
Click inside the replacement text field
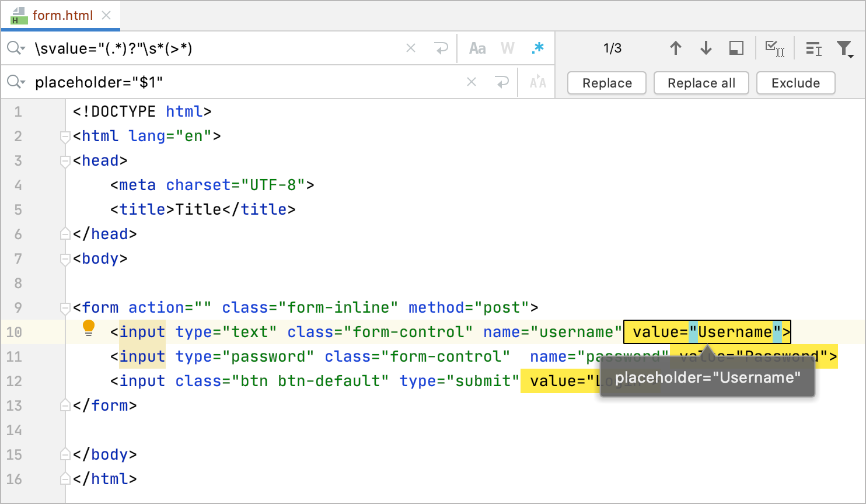233,82
